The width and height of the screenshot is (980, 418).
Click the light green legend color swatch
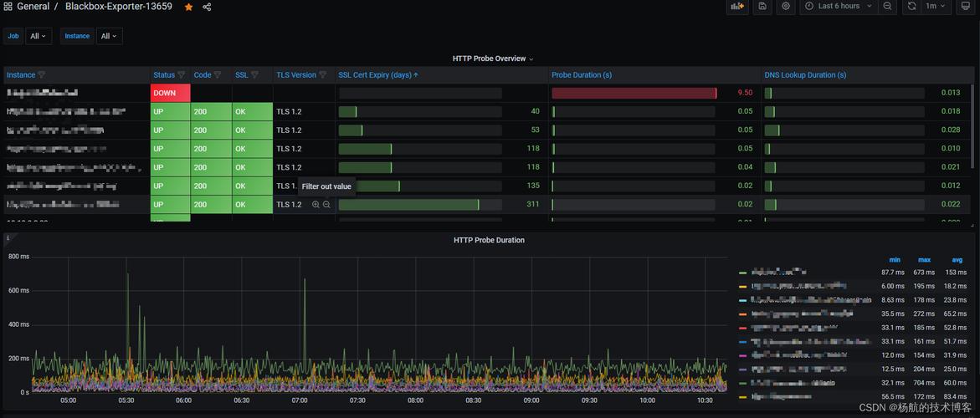(742, 273)
